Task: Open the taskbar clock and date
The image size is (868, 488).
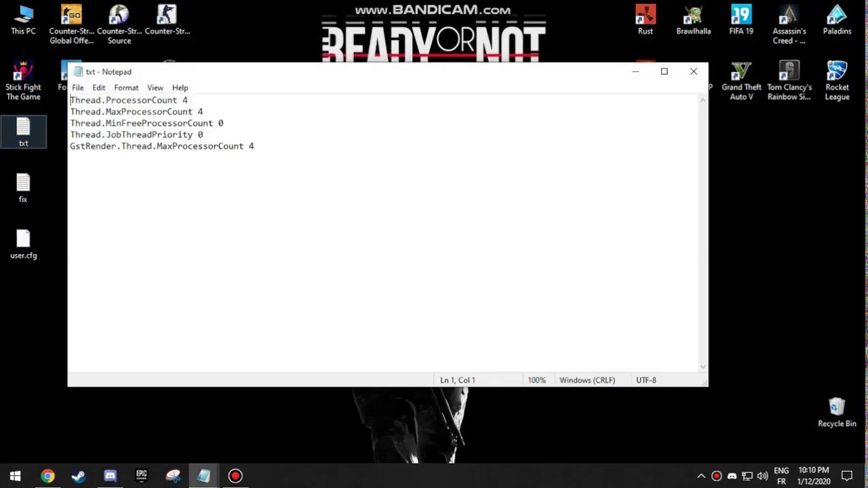Action: click(814, 476)
